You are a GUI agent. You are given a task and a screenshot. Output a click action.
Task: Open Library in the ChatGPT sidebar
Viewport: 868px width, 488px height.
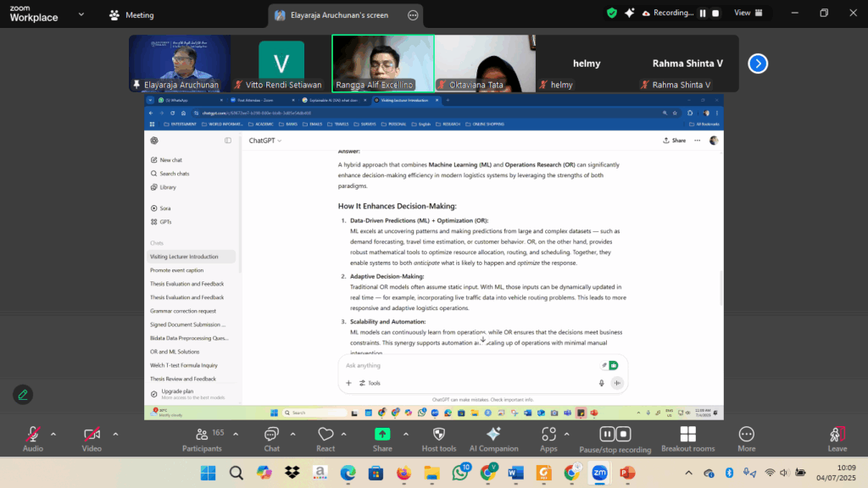(164, 187)
